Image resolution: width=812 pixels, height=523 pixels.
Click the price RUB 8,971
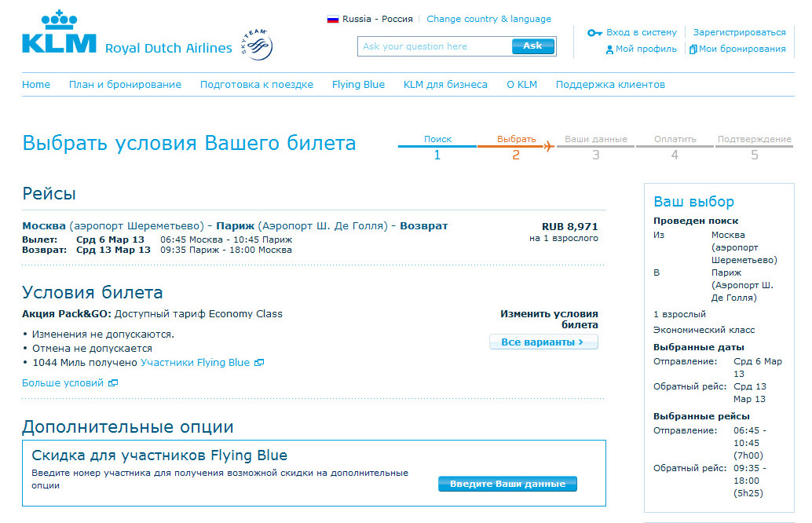[x=569, y=227]
